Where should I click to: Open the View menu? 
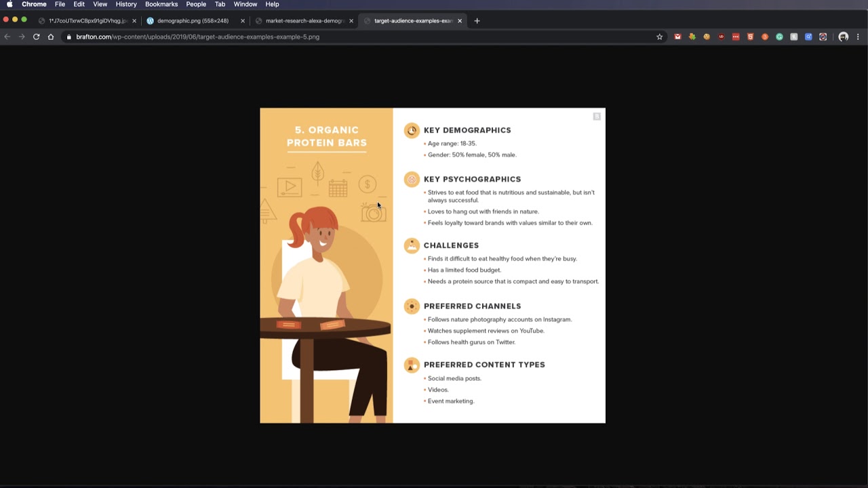coord(100,4)
